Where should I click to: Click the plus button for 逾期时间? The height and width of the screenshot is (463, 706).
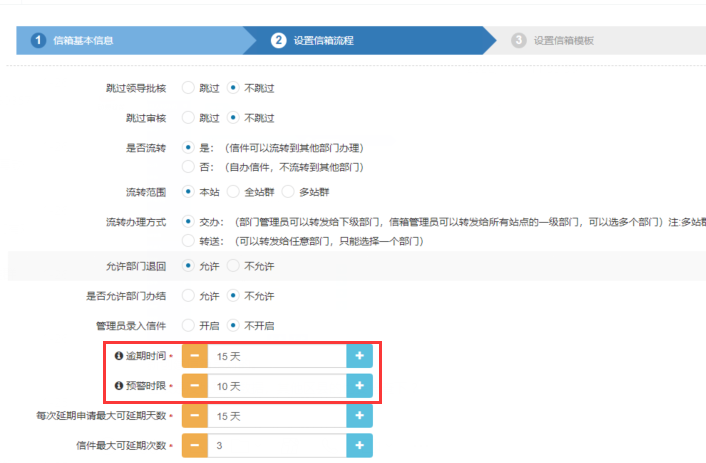[x=359, y=355]
